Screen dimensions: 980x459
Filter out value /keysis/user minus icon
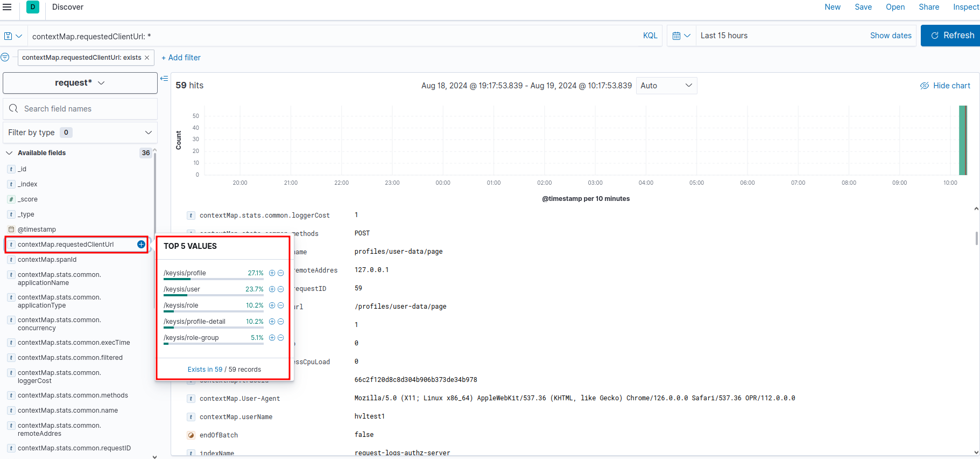(280, 289)
